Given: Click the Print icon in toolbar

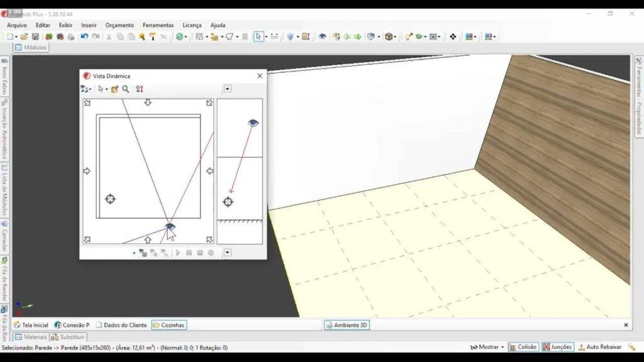Looking at the screenshot, I should click(71, 36).
